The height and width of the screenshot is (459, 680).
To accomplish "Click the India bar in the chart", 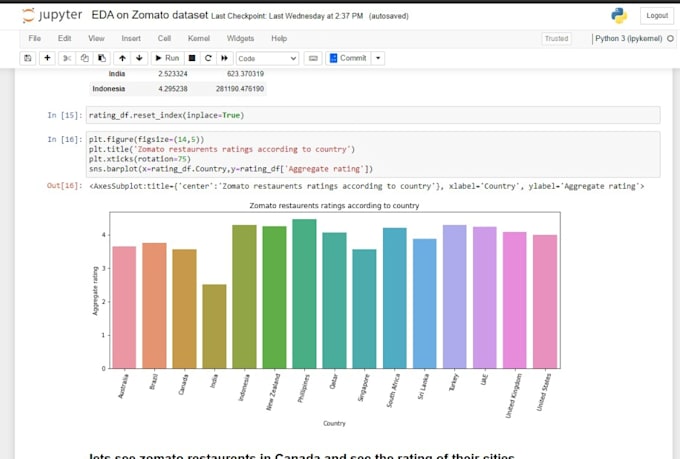I will (x=214, y=326).
